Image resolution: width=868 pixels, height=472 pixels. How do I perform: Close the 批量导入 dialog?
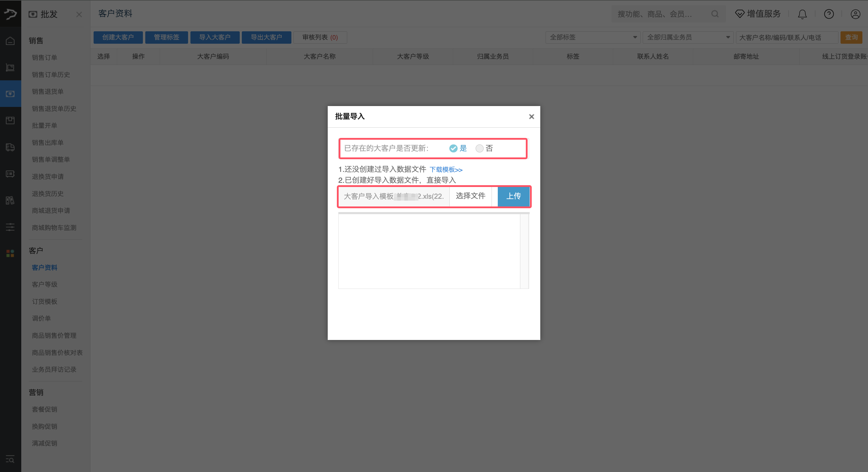pos(531,117)
